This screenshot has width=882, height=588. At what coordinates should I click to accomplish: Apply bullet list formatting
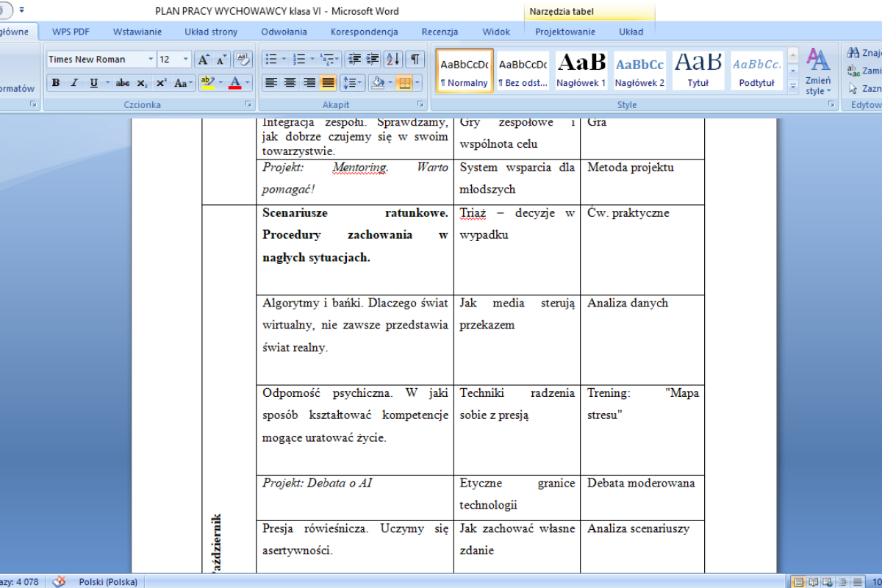pos(270,60)
